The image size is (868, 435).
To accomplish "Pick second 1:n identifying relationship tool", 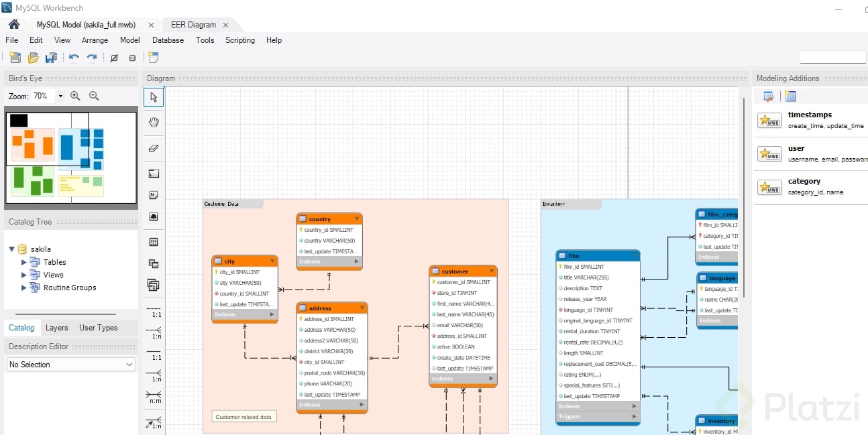I will pyautogui.click(x=154, y=377).
